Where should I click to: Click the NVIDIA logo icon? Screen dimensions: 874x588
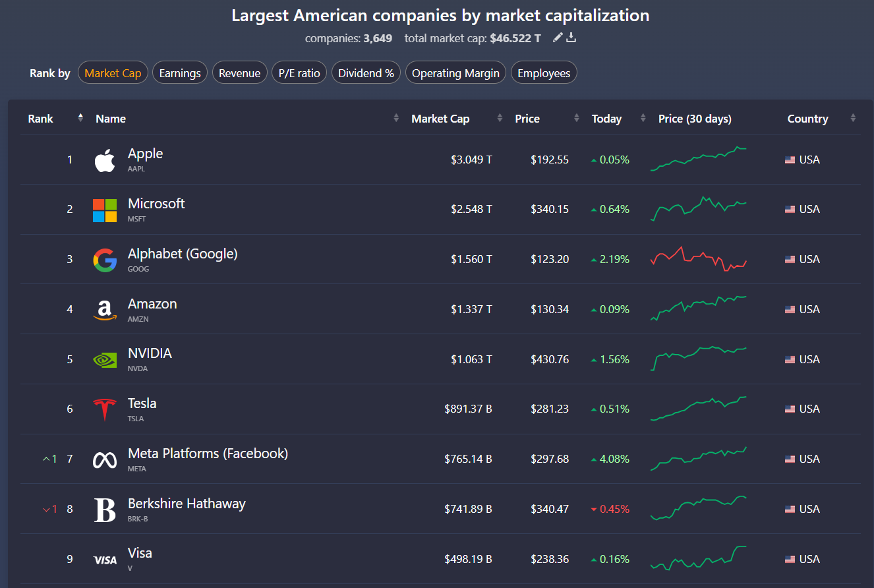point(105,360)
